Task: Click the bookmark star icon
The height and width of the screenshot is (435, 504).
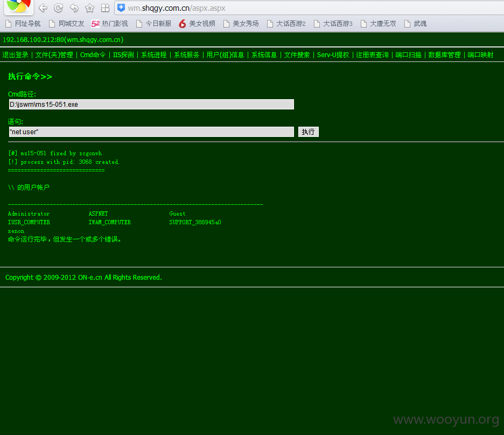Action: coord(90,8)
